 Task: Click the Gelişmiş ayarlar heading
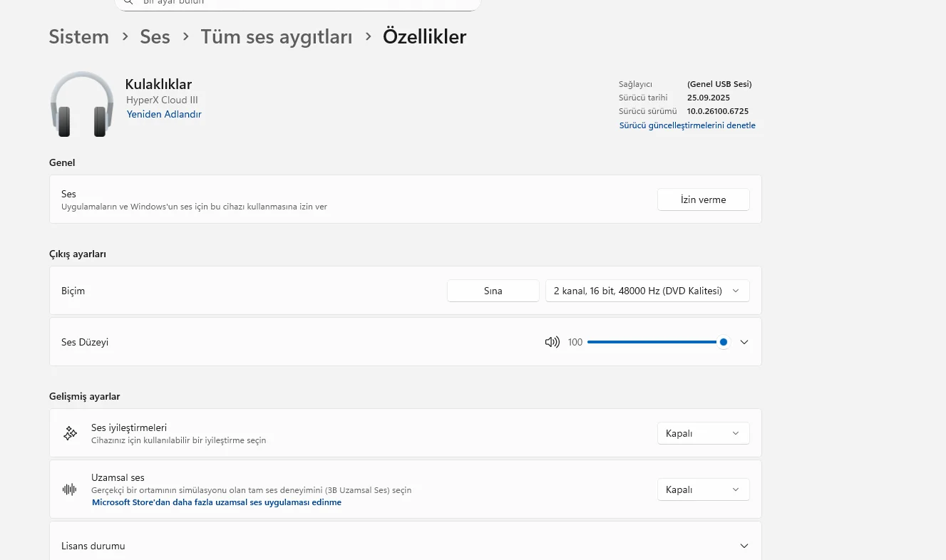pos(85,396)
